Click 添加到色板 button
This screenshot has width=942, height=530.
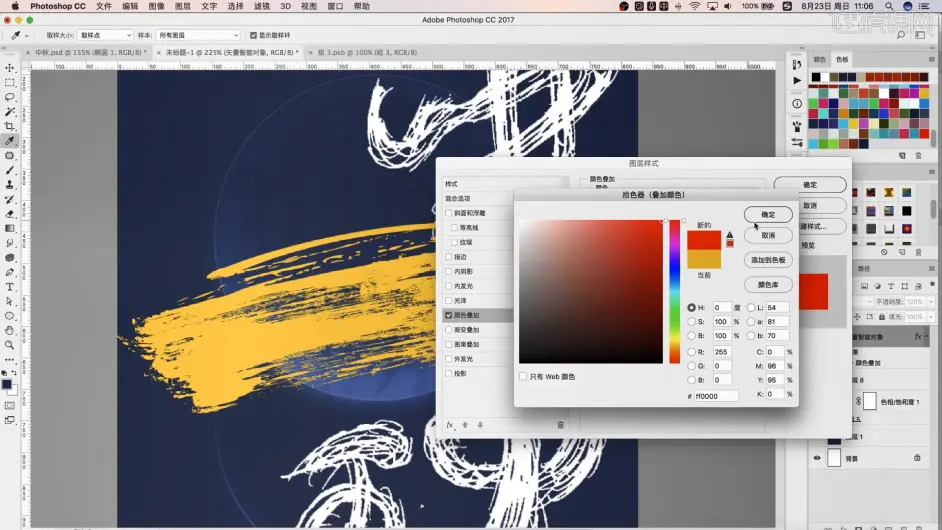(768, 260)
